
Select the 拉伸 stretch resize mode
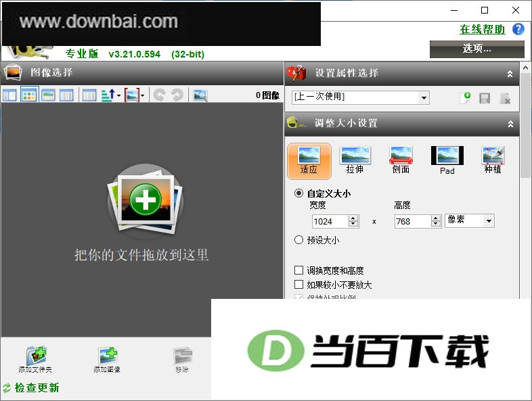355,160
